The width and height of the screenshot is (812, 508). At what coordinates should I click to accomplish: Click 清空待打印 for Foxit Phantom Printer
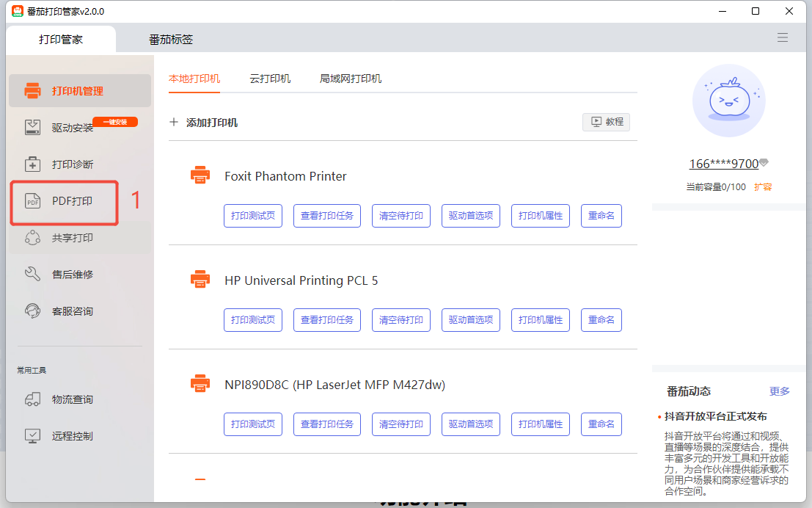coord(400,216)
